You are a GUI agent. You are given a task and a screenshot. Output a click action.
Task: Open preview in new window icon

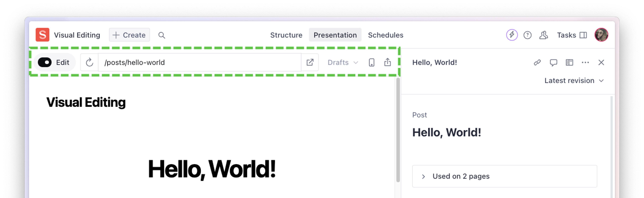click(310, 62)
